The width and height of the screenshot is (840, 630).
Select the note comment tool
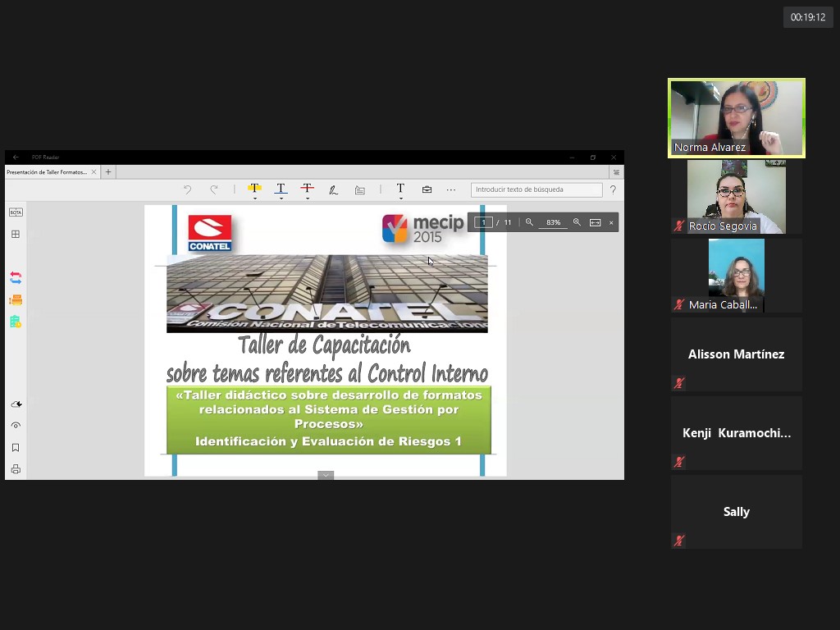360,189
